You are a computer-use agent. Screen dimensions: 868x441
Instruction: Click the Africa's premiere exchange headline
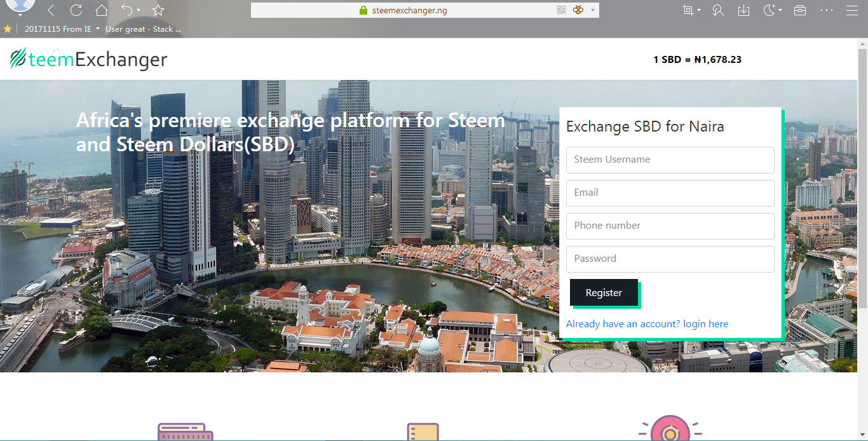click(x=290, y=133)
